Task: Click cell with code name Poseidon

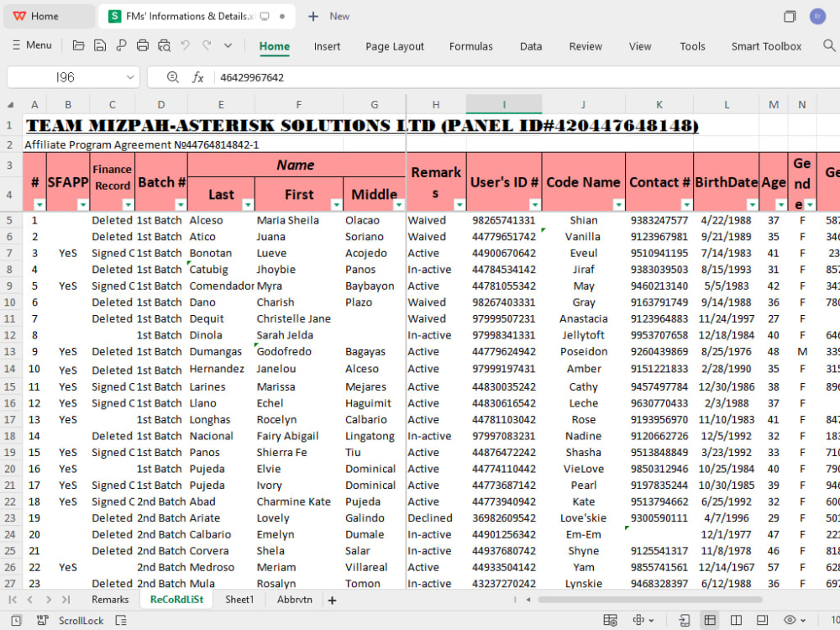Action: [x=584, y=351]
